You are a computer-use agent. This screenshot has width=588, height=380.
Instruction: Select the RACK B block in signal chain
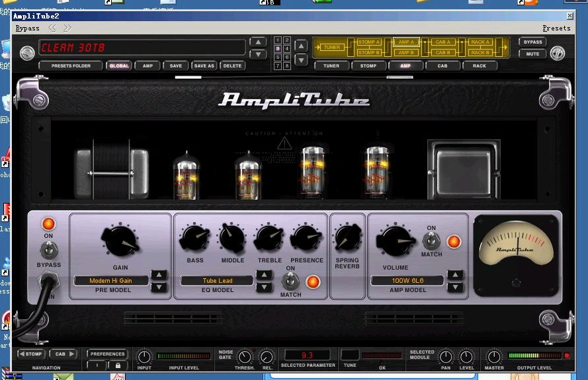(480, 52)
